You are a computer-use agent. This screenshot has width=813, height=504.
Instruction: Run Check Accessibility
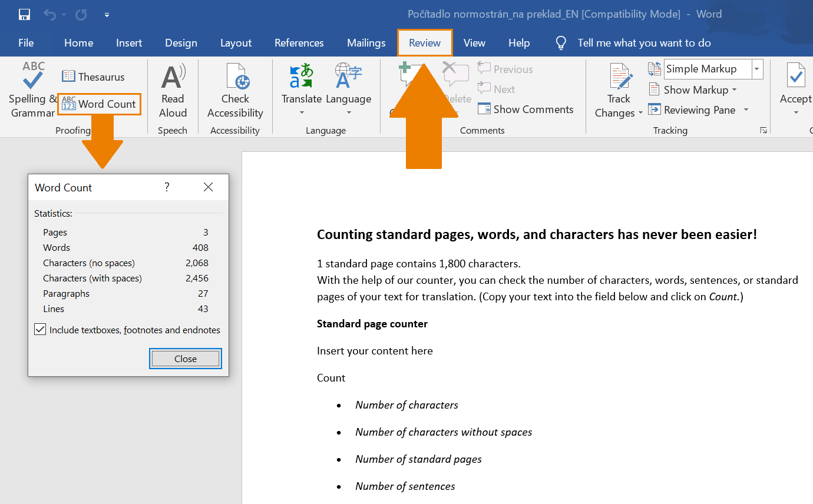coord(235,88)
